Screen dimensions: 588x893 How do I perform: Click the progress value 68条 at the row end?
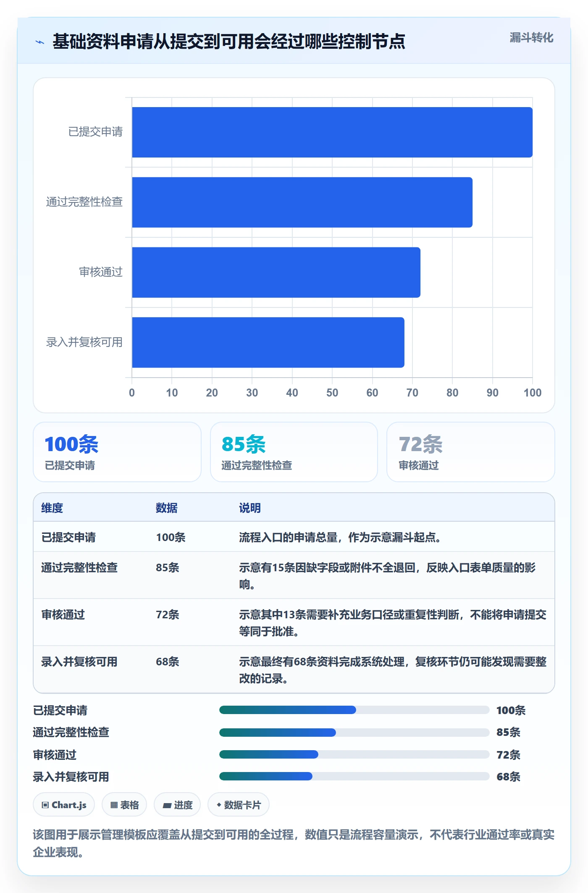508,777
